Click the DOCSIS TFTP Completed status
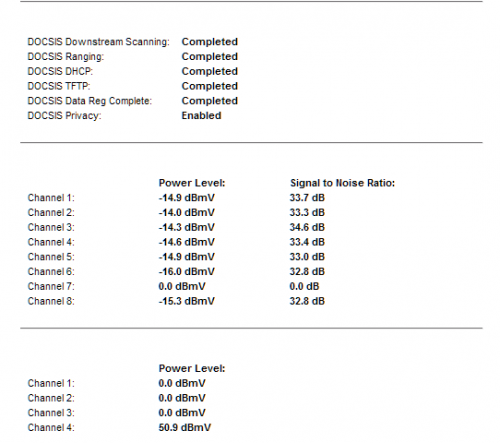This screenshot has width=500, height=443. pos(210,86)
